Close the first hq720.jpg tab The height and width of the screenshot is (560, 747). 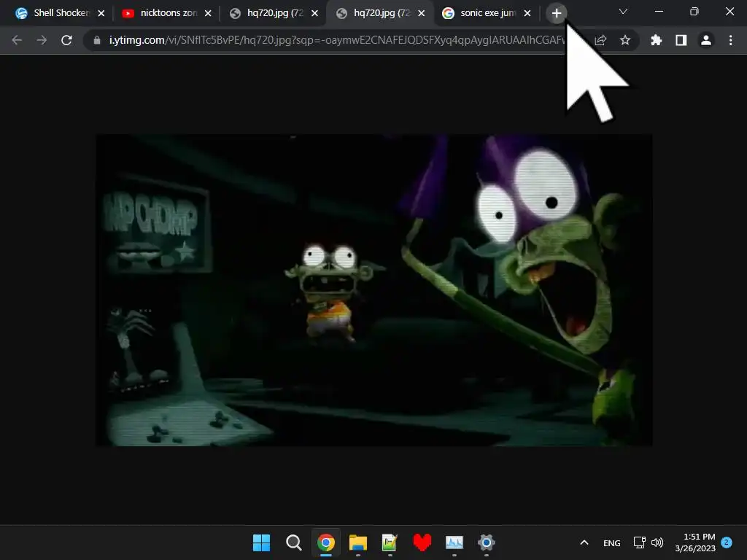314,13
